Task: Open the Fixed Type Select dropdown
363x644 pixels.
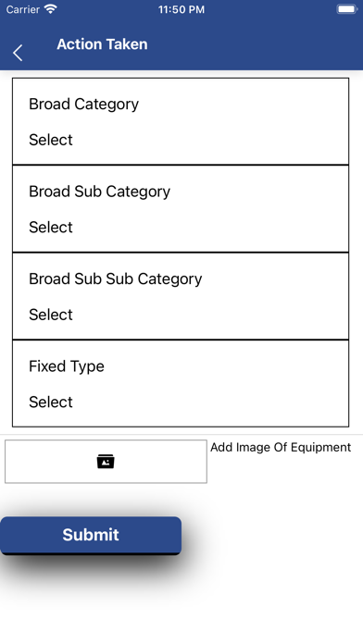Action: point(181,384)
